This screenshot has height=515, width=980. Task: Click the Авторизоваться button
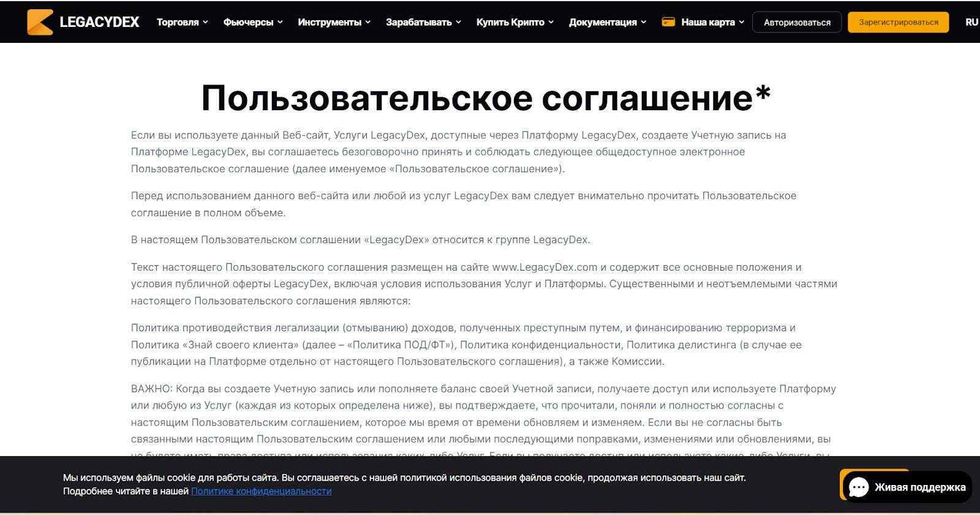797,22
